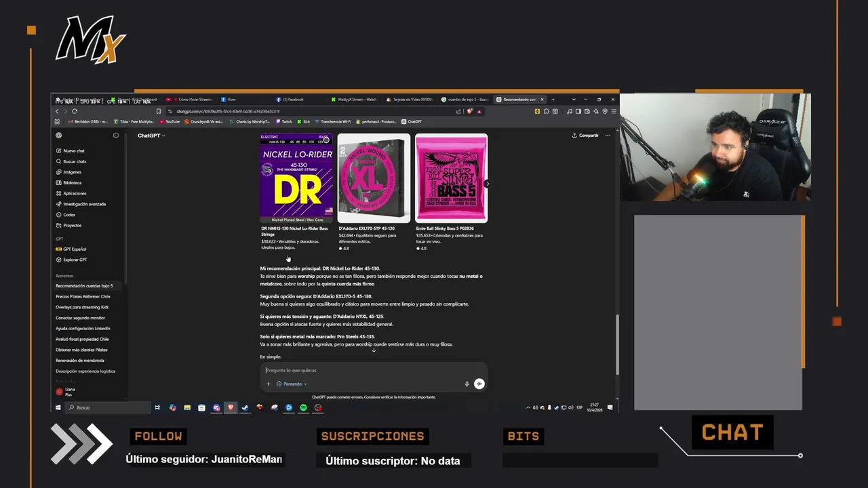Open the D'Addario XL product image
Image resolution: width=868 pixels, height=488 pixels.
coord(374,178)
